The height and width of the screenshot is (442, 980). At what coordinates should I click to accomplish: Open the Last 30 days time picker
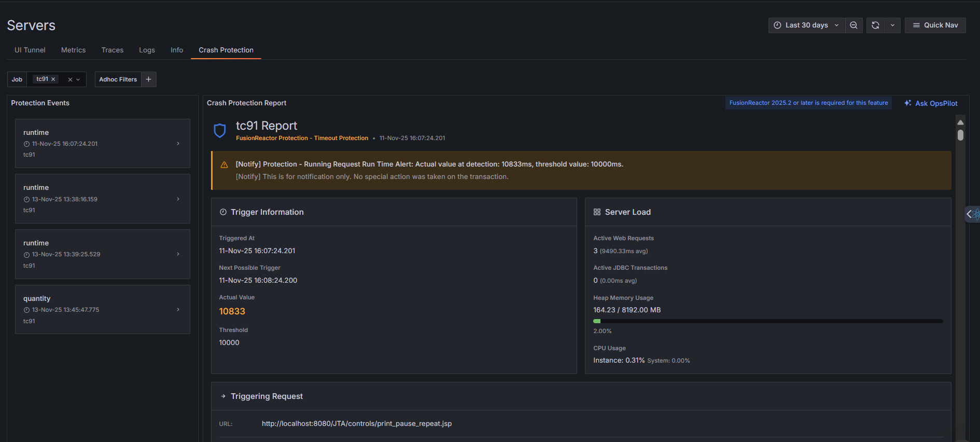pos(806,25)
